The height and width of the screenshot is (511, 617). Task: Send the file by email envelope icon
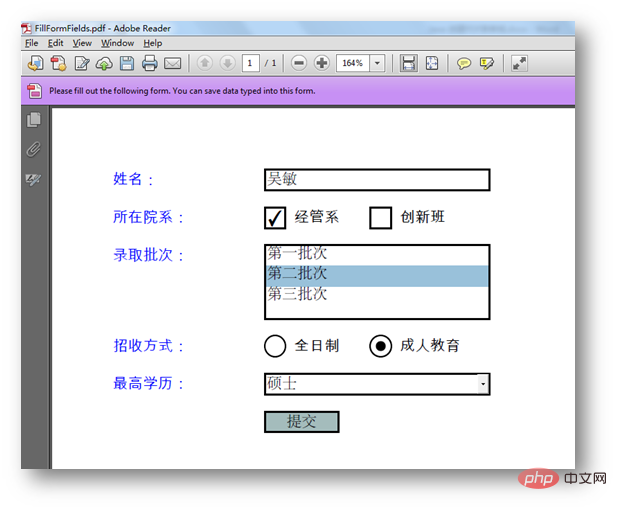click(x=172, y=63)
